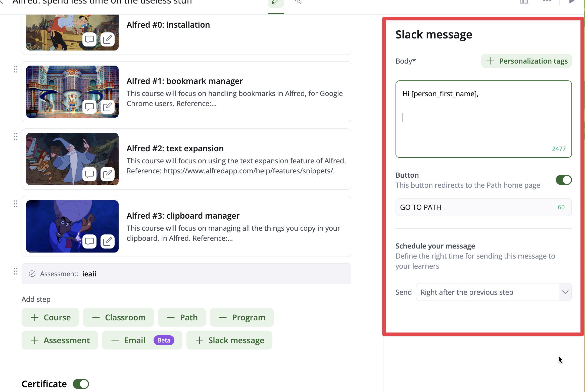
Task: Edit the Alfred #3 clipboard manager course
Action: (x=107, y=241)
